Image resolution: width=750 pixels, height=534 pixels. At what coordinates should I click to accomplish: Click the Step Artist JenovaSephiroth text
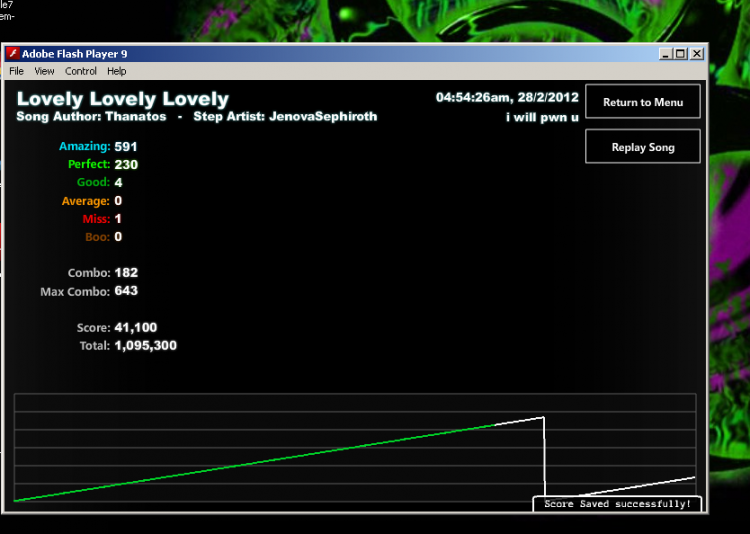pyautogui.click(x=285, y=117)
